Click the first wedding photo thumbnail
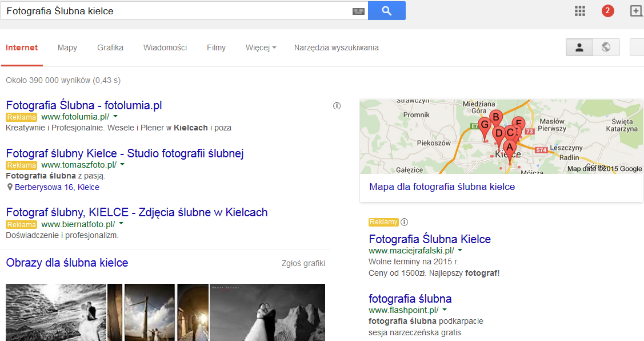 [55, 312]
